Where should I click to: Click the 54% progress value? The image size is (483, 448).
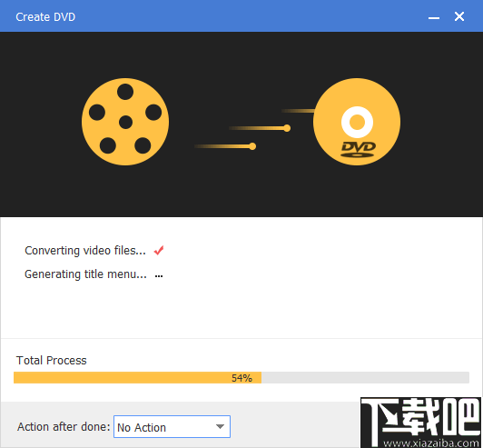point(241,378)
